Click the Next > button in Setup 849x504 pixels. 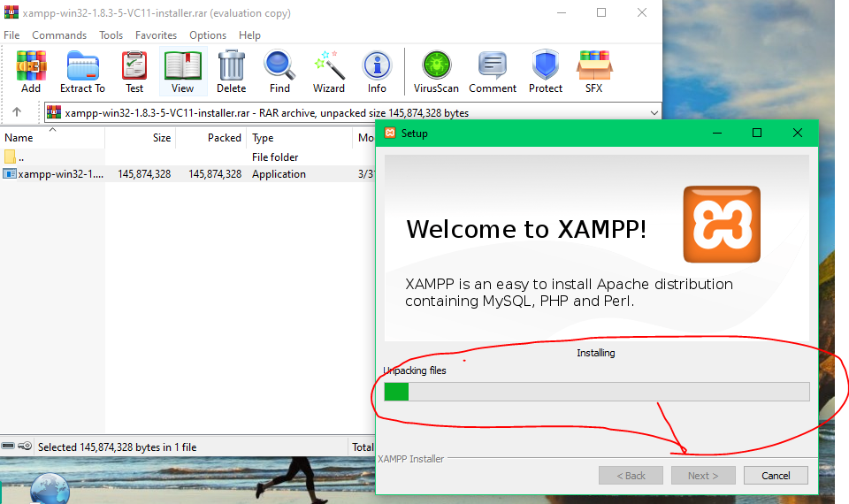pyautogui.click(x=703, y=476)
